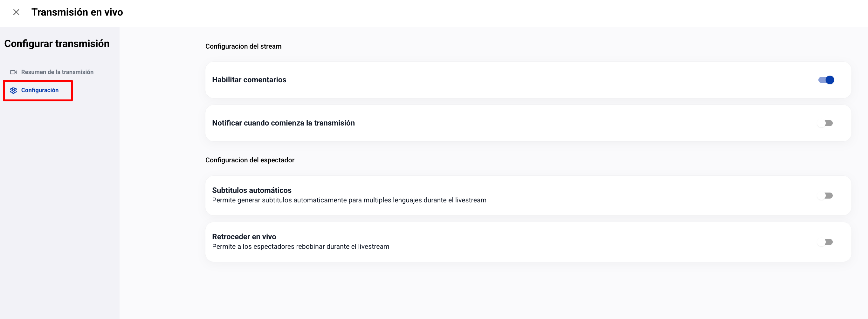Click the Configurar transmisión sidebar heading
Viewport: 868px width, 319px height.
[x=57, y=44]
